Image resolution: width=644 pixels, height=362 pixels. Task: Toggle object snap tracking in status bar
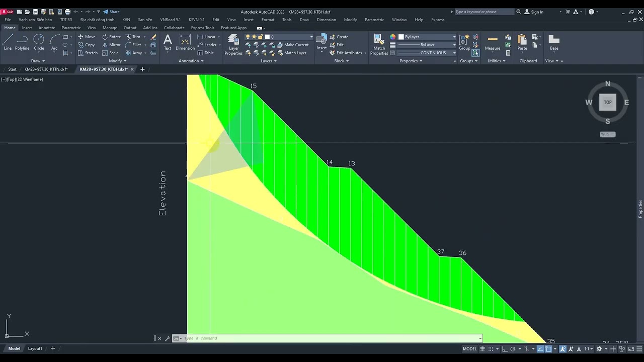tap(540, 349)
